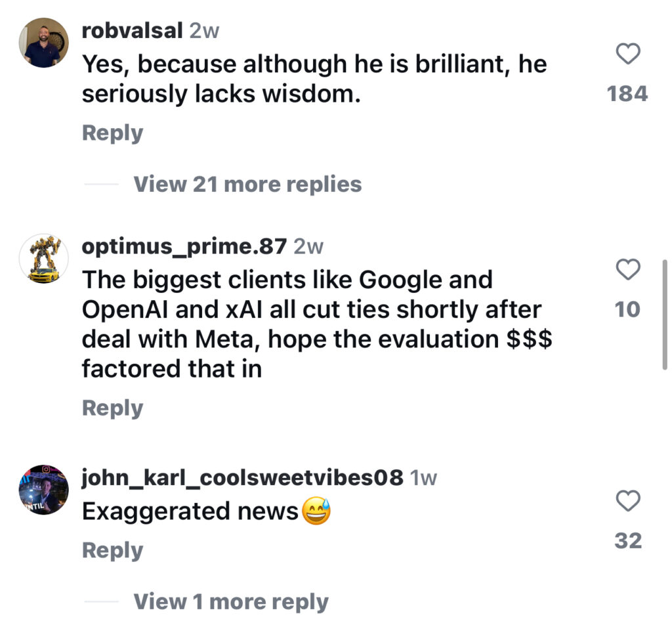Open the robvalsal username link

(x=132, y=30)
